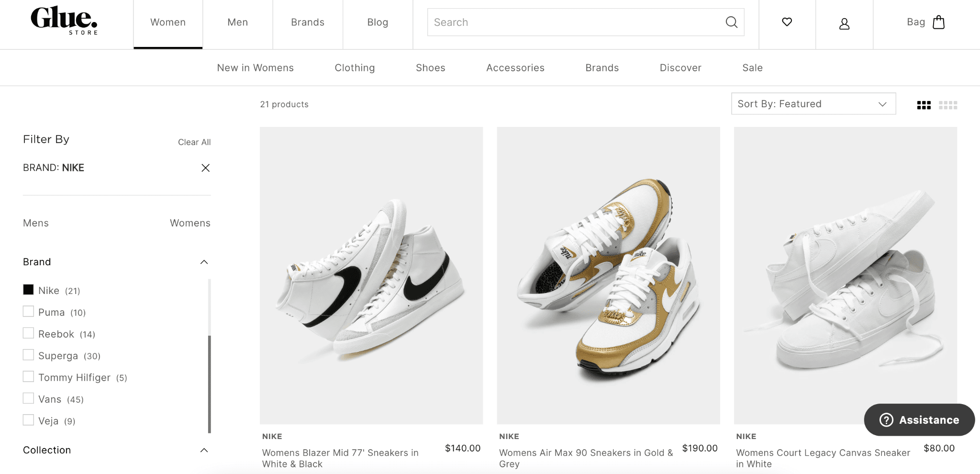Check the Puma brand checkbox
This screenshot has width=980, height=474.
[x=29, y=312]
